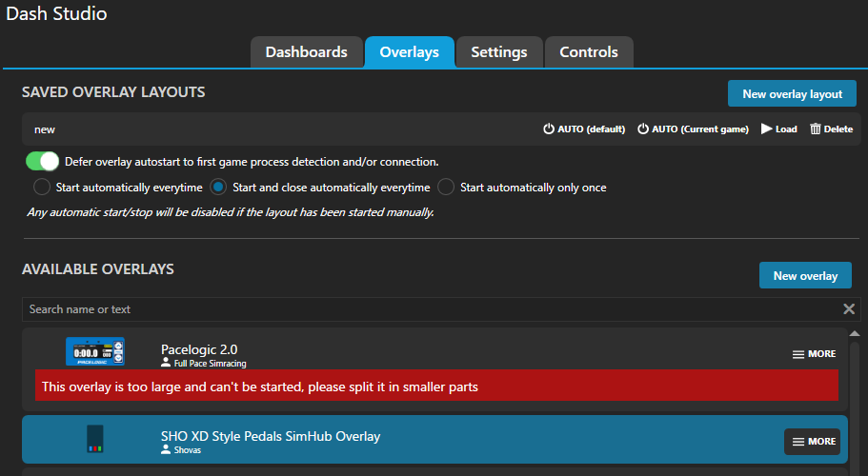The width and height of the screenshot is (868, 476).
Task: Open MORE menu for SHO XD Pedals
Action: click(812, 442)
